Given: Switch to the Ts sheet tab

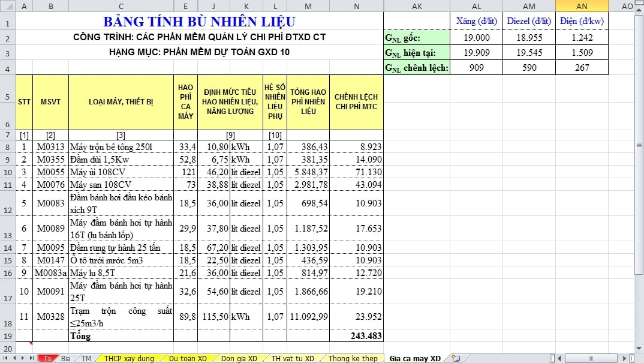Looking at the screenshot, I should coord(47,358).
